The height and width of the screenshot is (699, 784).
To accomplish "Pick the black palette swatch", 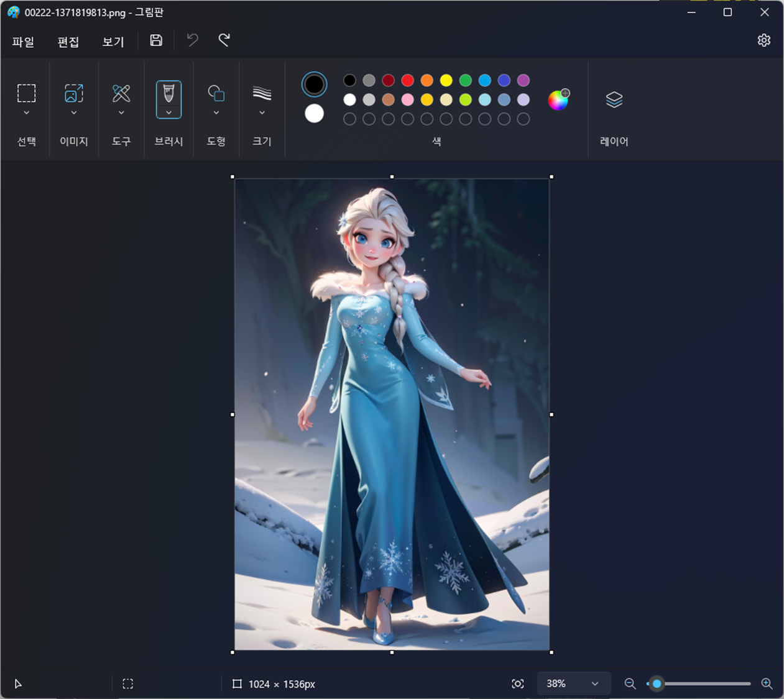I will 349,80.
